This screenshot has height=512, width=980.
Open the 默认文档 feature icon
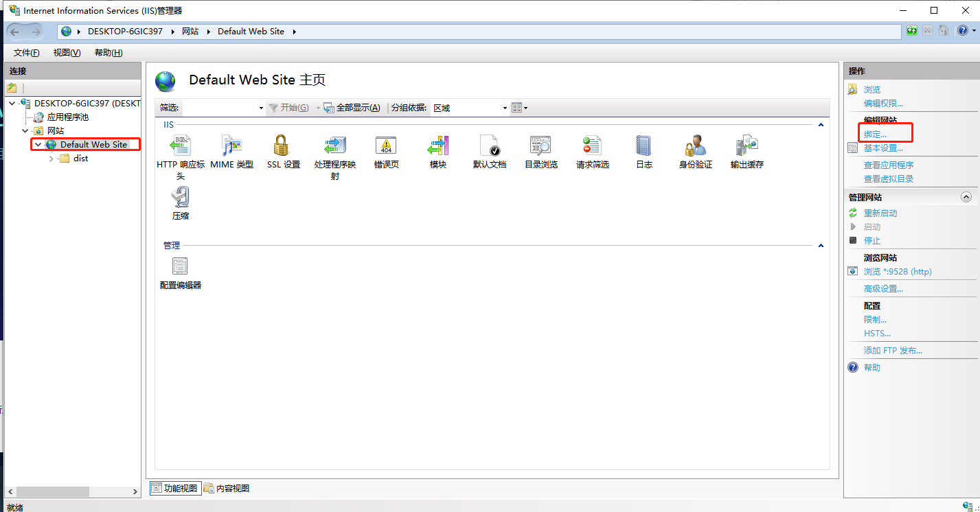(489, 146)
